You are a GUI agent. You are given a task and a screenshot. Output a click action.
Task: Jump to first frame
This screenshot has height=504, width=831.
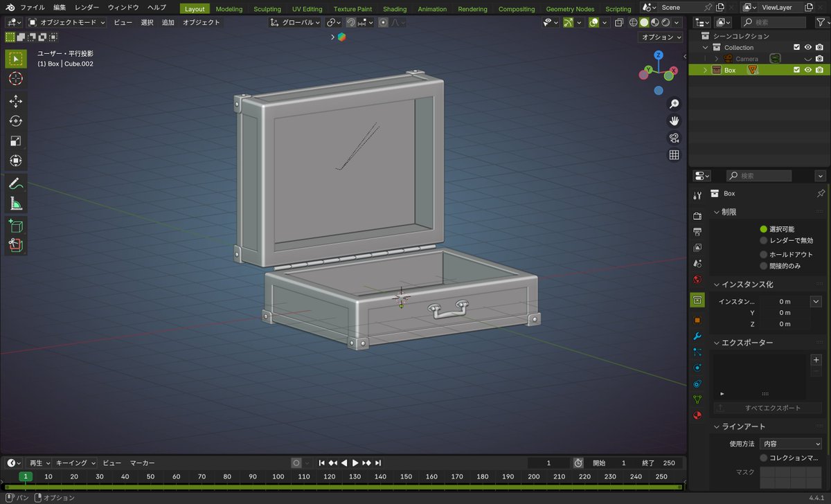coord(321,462)
